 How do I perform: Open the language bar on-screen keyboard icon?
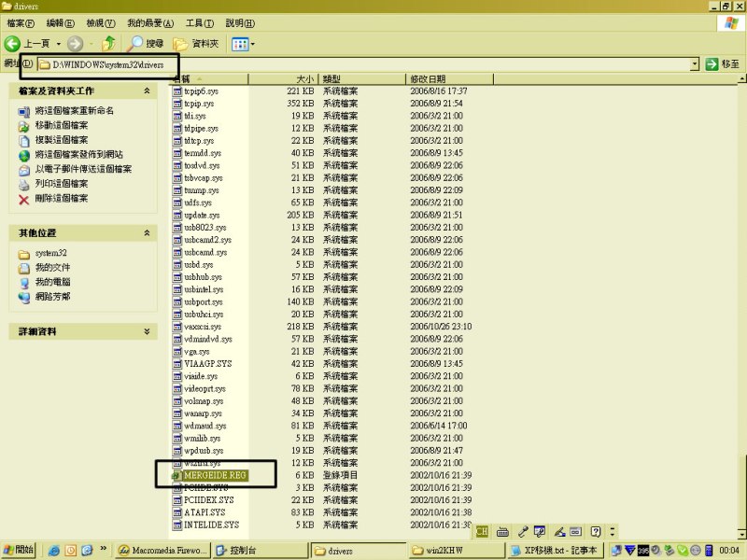coord(502,532)
